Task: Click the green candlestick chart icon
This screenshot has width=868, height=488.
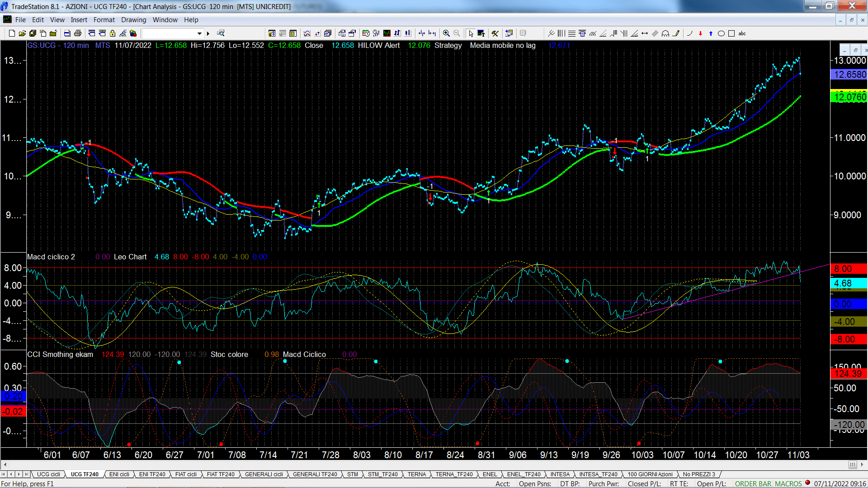Action: 387,33
